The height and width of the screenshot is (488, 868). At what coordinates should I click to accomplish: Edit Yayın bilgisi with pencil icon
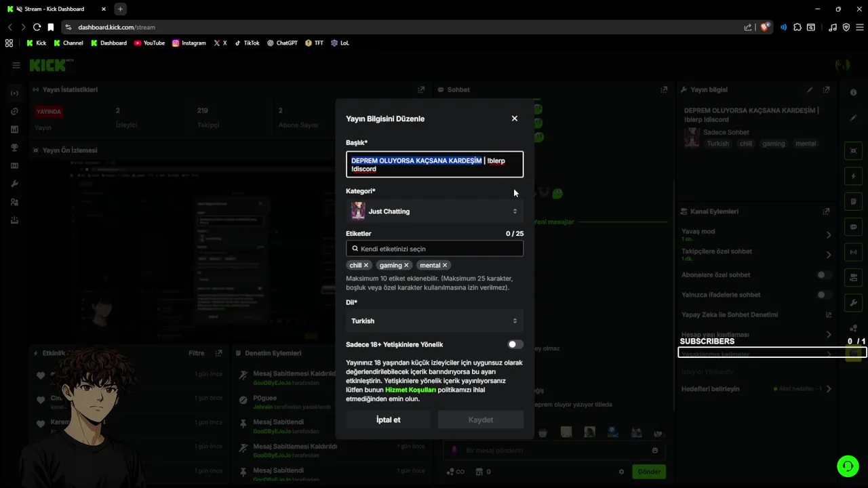810,89
